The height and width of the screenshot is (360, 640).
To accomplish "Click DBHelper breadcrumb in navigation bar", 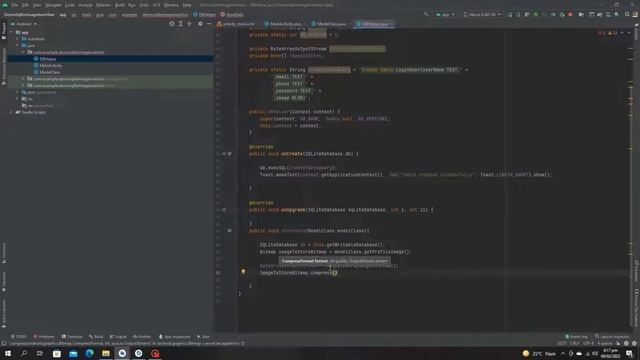I will tap(204, 15).
